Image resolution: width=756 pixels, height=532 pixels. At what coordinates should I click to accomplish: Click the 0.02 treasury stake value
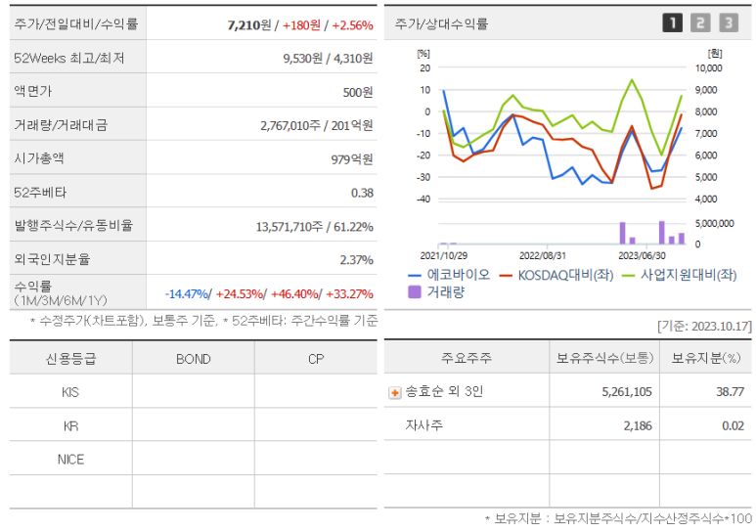tap(733, 425)
